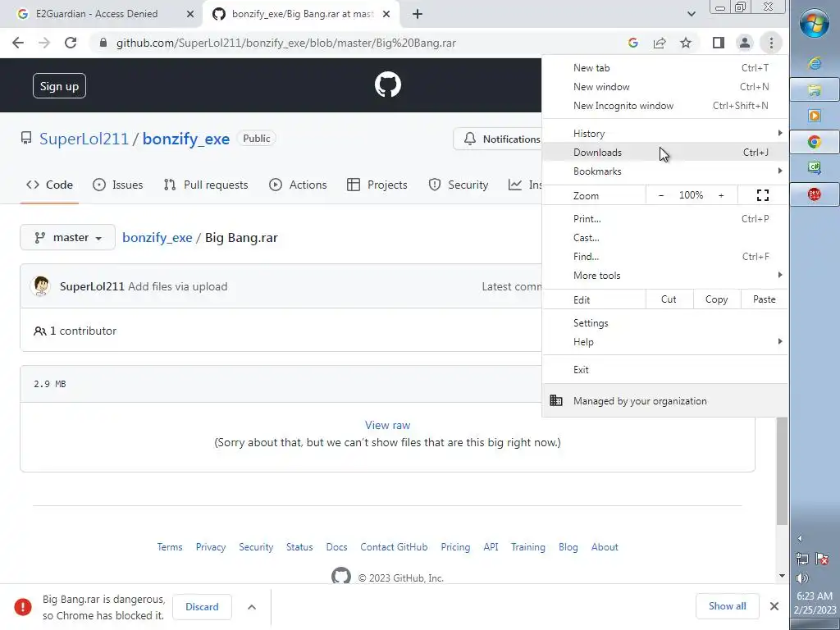Click the SuperLol211 commit avatar
The width and height of the screenshot is (840, 630).
(x=41, y=286)
